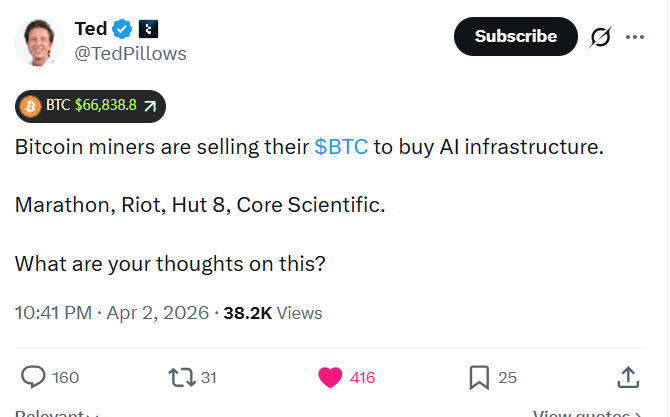Click the display name Ted

point(91,29)
